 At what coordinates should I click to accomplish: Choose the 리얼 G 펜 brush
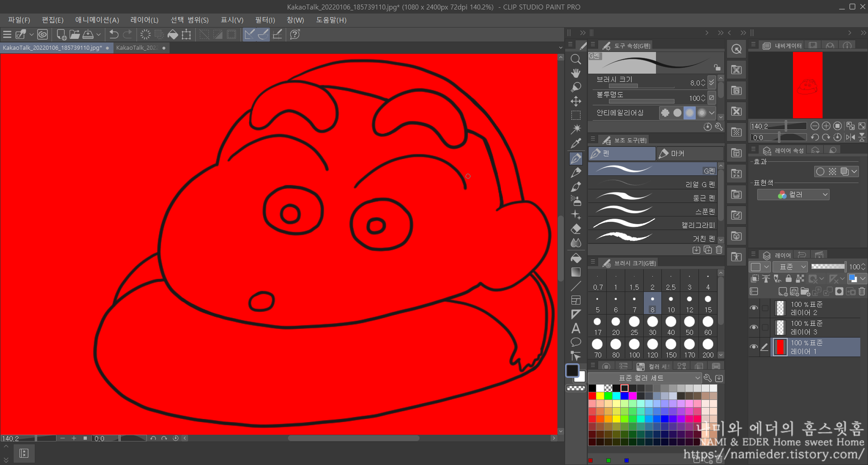click(x=652, y=184)
